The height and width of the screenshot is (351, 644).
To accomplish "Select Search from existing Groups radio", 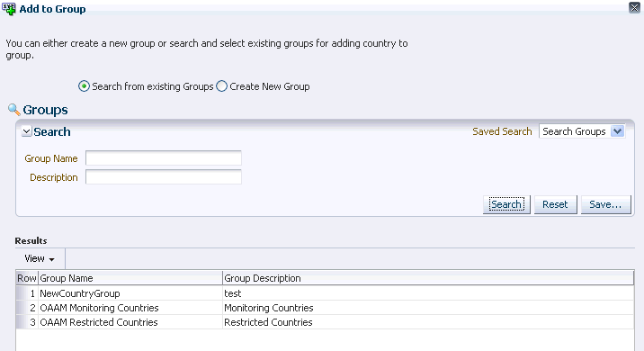I will (x=84, y=86).
